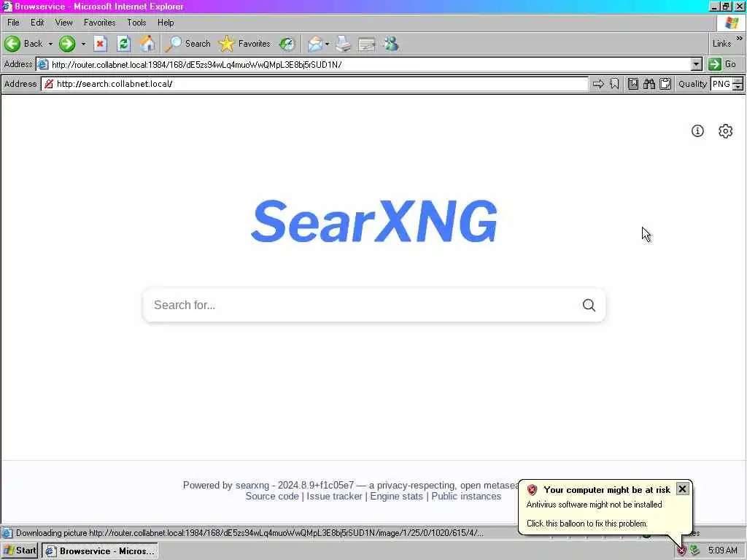
Task: Expand the Links toolbar chevron
Action: 740,39
